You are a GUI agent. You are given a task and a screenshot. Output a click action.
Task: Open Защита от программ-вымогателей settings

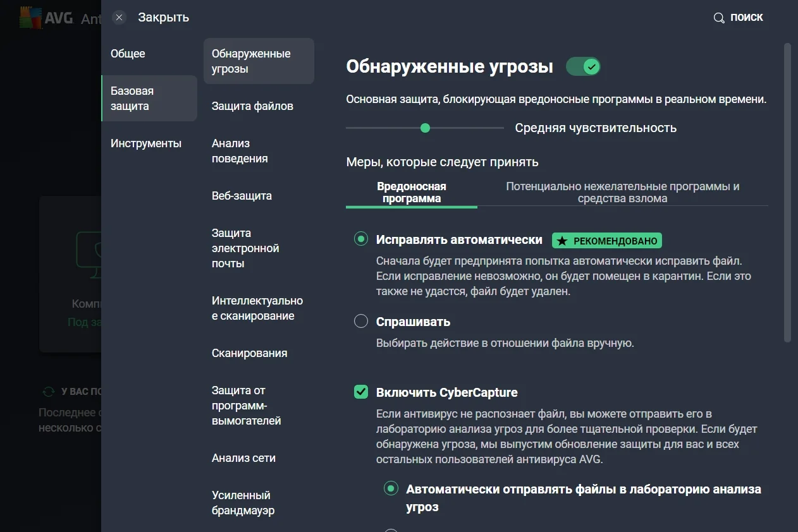point(246,406)
